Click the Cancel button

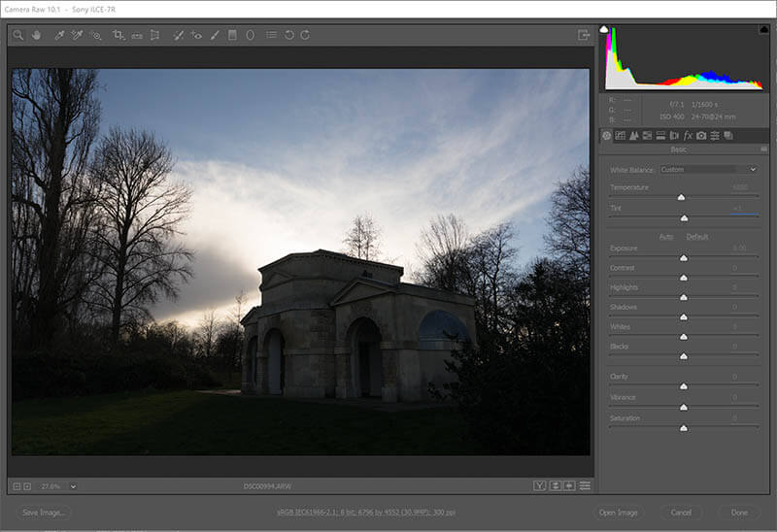tap(681, 513)
